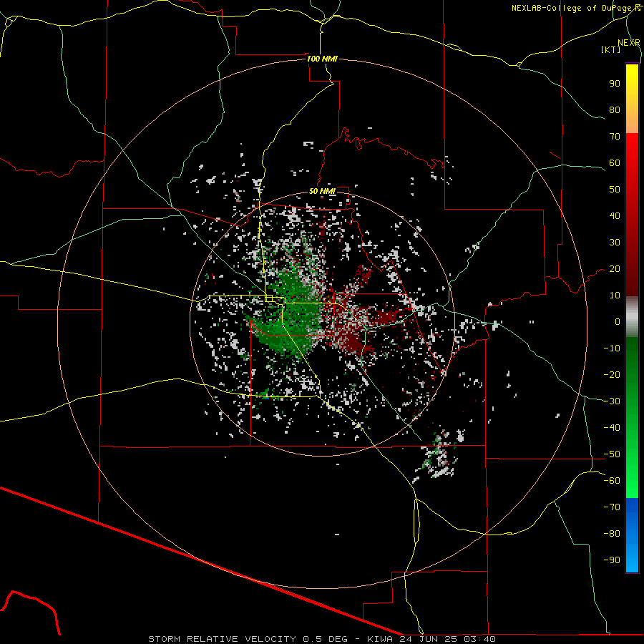Click the [KT] units label

tap(610, 49)
